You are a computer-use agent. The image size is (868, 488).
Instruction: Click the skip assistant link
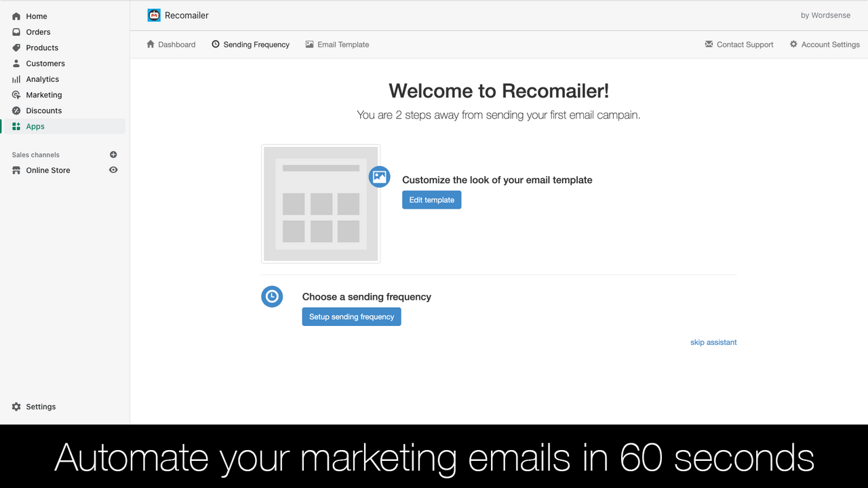pos(713,342)
